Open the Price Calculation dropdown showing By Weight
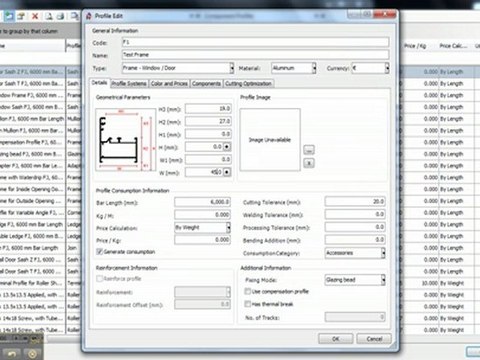 coord(202,228)
